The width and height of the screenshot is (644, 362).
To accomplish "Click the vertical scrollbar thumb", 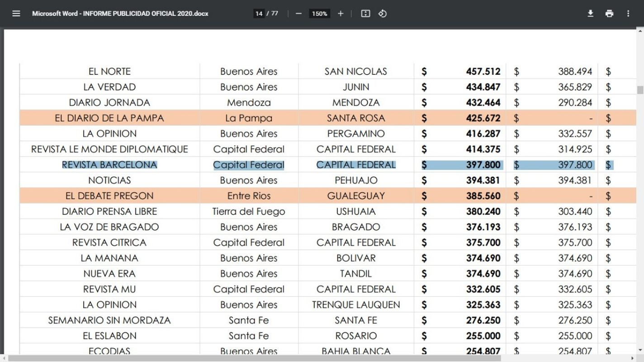I will click(x=640, y=90).
